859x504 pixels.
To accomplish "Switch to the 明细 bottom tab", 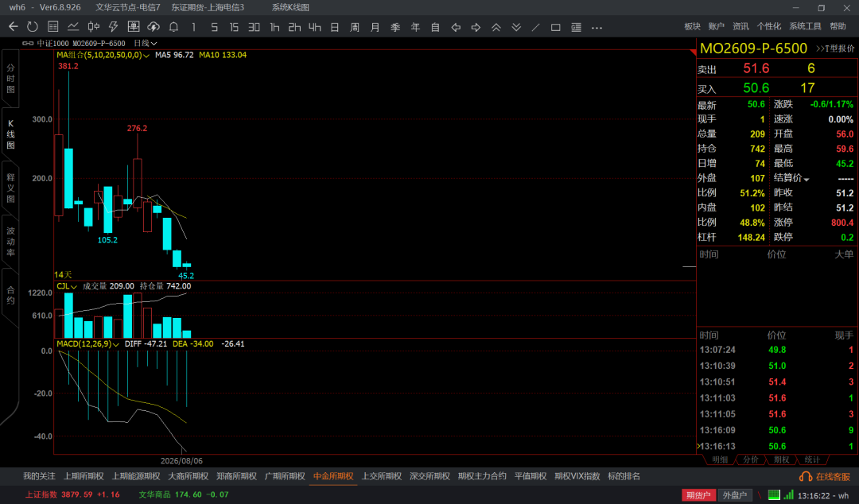I will (719, 459).
